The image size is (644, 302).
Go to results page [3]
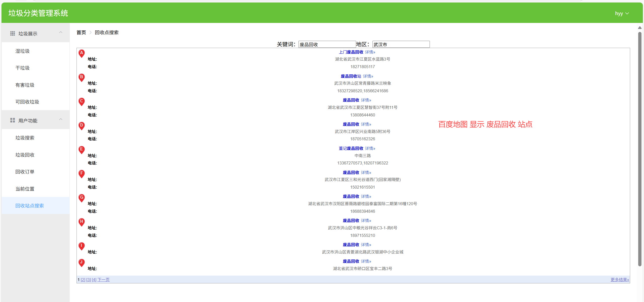89,280
